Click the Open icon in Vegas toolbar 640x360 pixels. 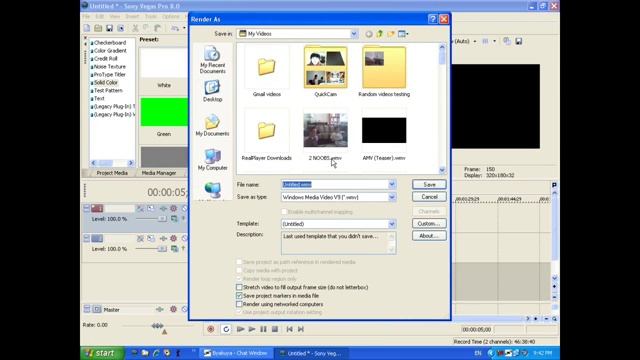(x=98, y=28)
